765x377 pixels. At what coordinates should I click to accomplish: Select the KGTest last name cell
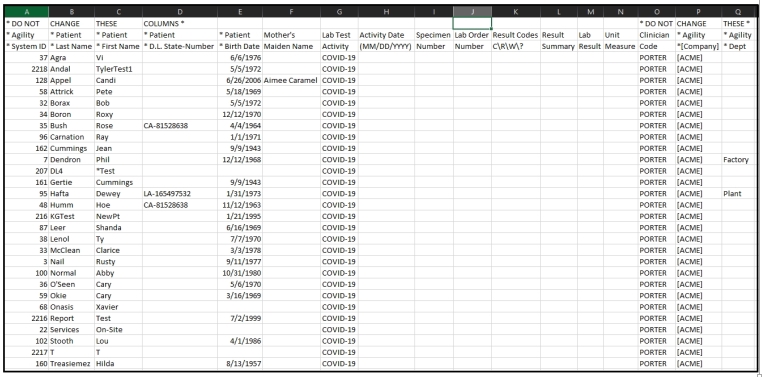[71, 216]
